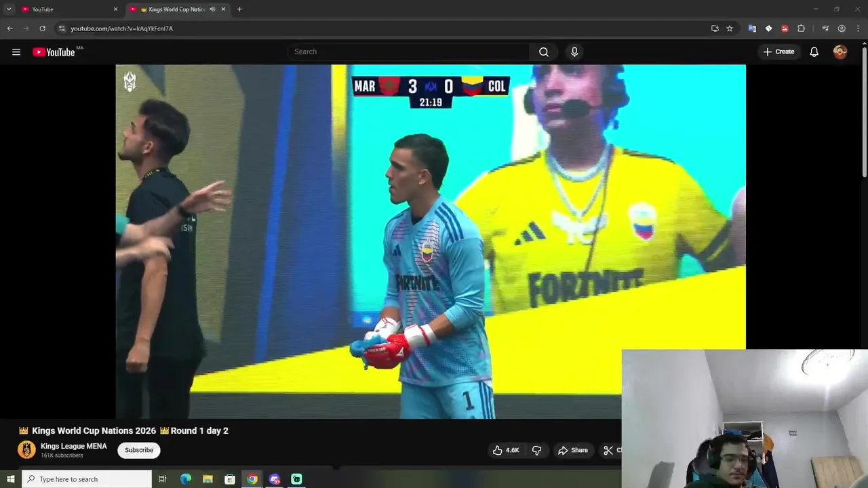Open the Kings League MENA channel name
Image resolution: width=868 pixels, height=488 pixels.
(74, 446)
